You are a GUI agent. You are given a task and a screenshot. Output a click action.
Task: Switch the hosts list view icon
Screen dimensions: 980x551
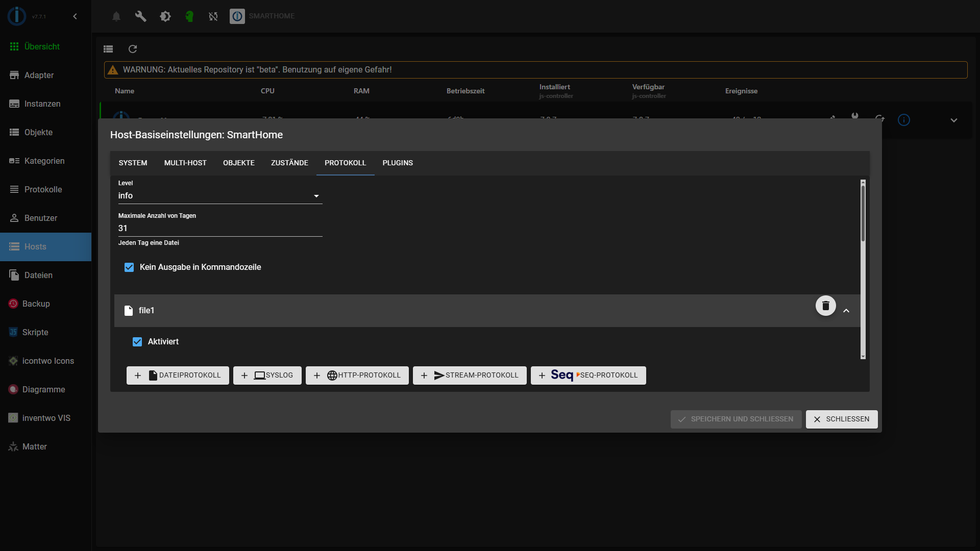pos(108,49)
